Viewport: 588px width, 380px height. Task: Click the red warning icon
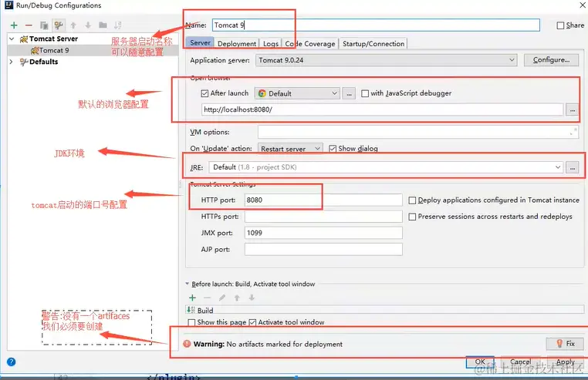click(187, 344)
